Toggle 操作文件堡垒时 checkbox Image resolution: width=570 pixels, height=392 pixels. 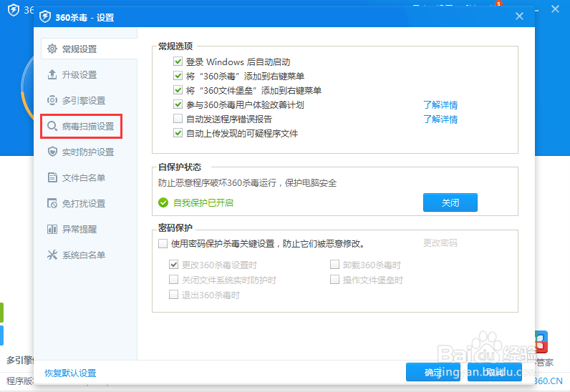334,280
